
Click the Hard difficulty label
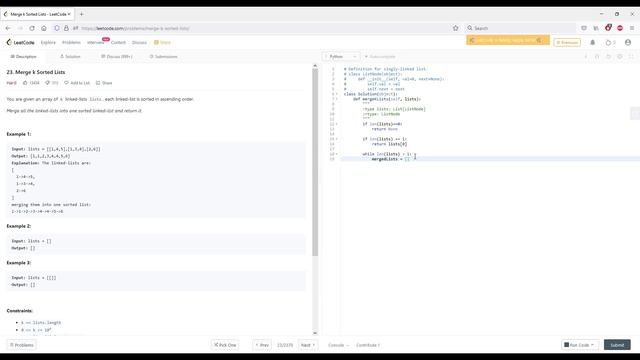coord(11,83)
